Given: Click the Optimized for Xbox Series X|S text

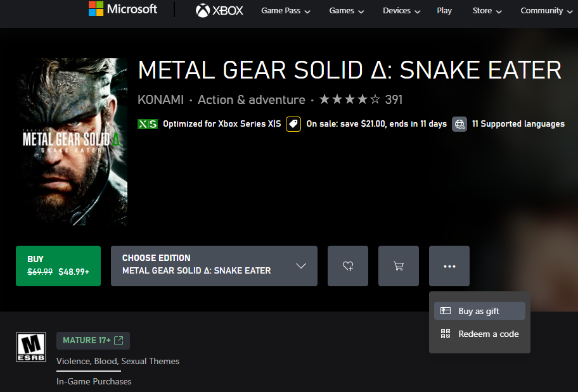Looking at the screenshot, I should (222, 123).
